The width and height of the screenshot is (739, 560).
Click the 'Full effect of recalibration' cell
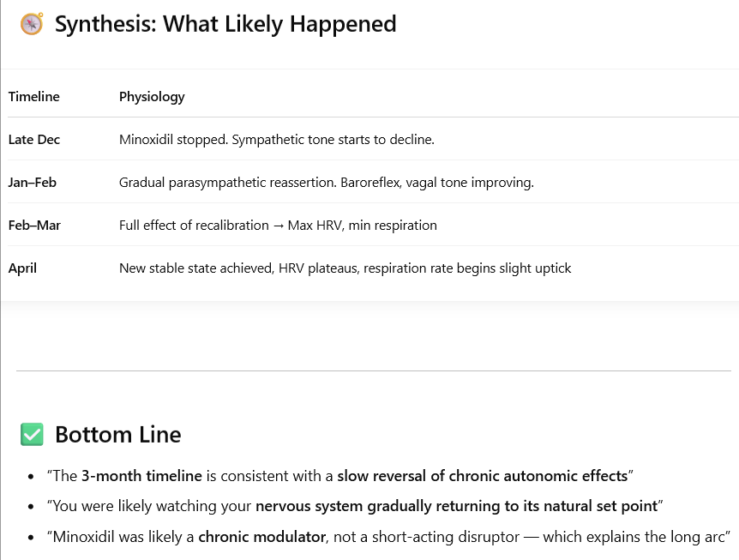point(278,226)
